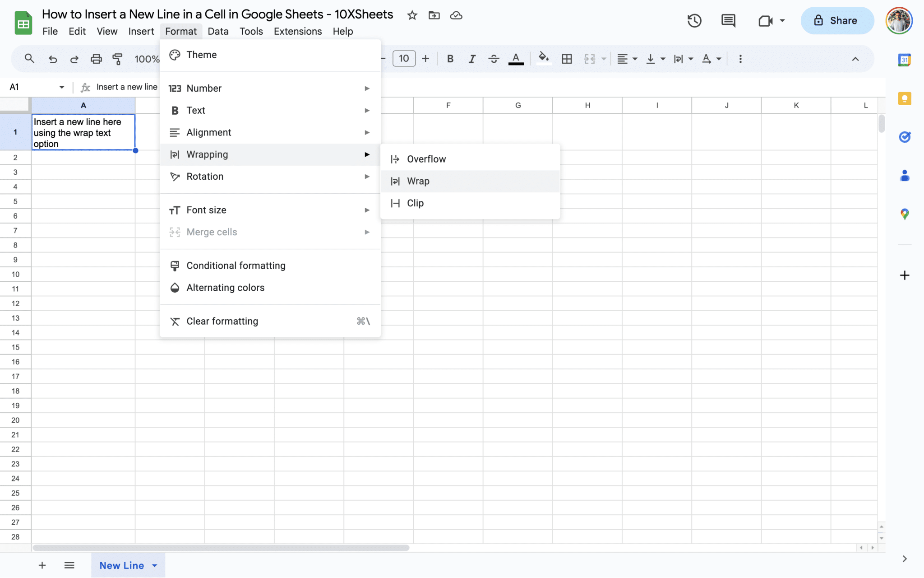Open the video call dropdown arrow
This screenshot has width=924, height=578.
[782, 20]
